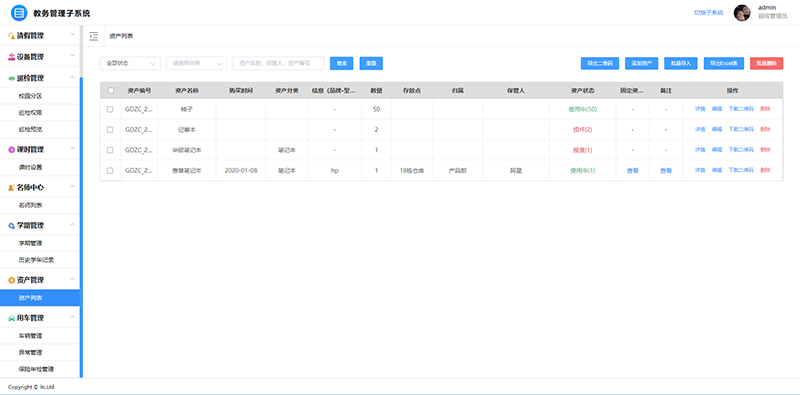Click the 设备管理 menu icon
800x395 pixels.
11,57
